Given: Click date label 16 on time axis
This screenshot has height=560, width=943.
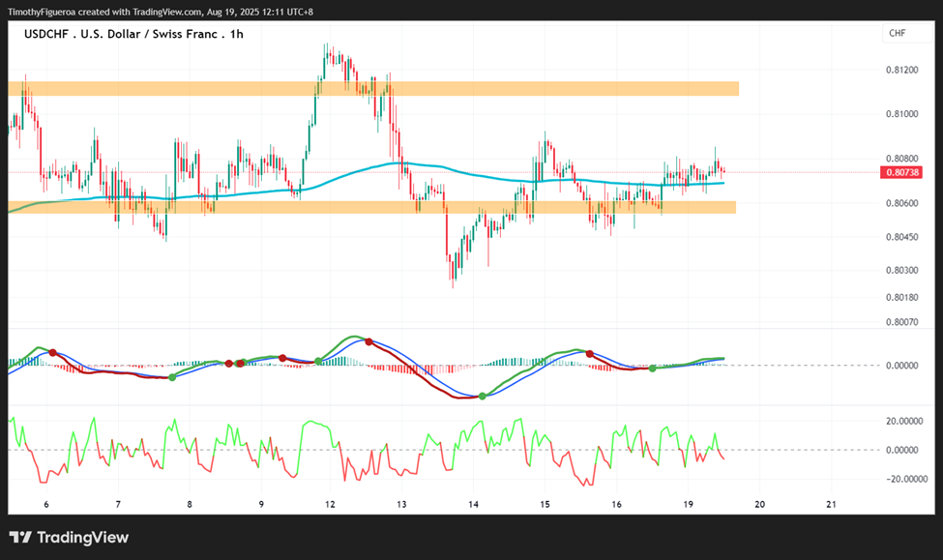Looking at the screenshot, I should [x=616, y=504].
